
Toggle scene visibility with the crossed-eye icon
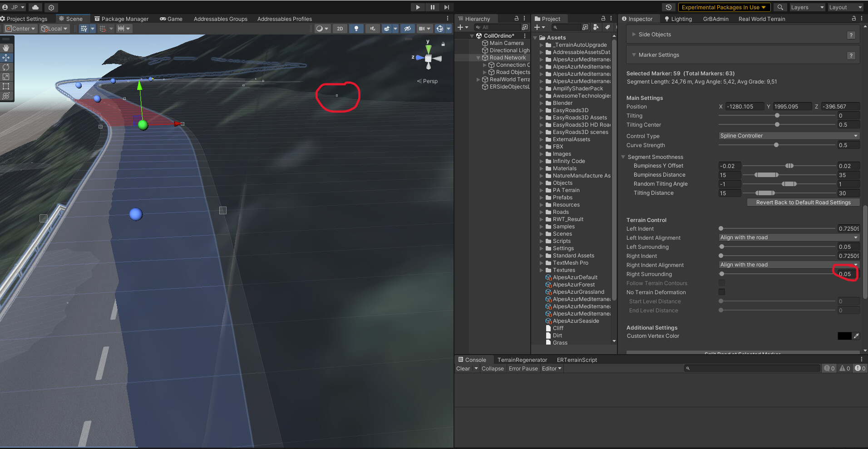pyautogui.click(x=407, y=28)
